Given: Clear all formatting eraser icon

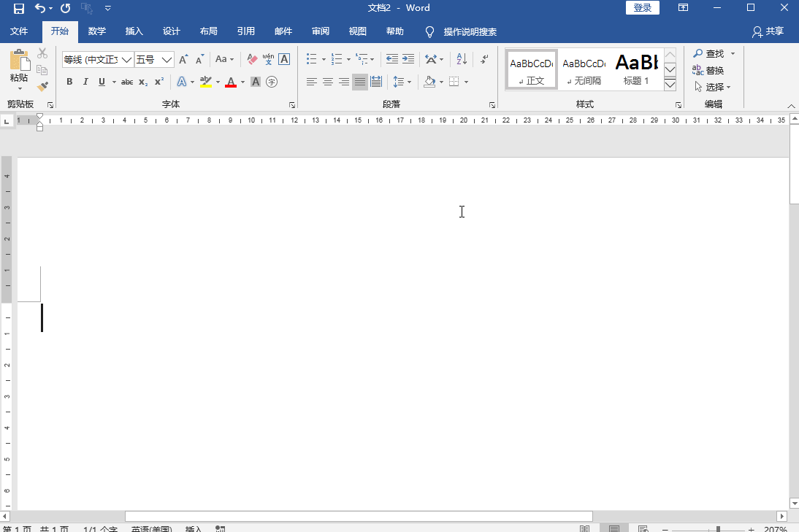Looking at the screenshot, I should (x=252, y=59).
